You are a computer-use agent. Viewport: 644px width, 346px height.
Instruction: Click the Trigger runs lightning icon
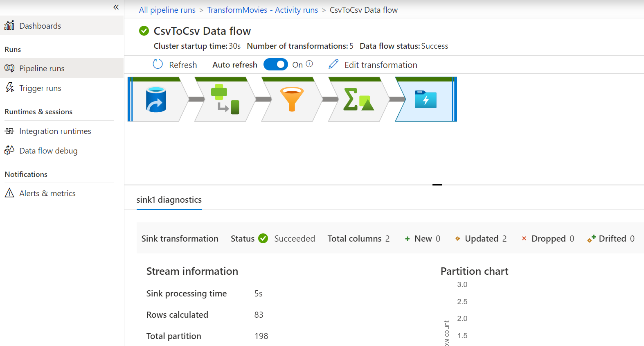9,87
